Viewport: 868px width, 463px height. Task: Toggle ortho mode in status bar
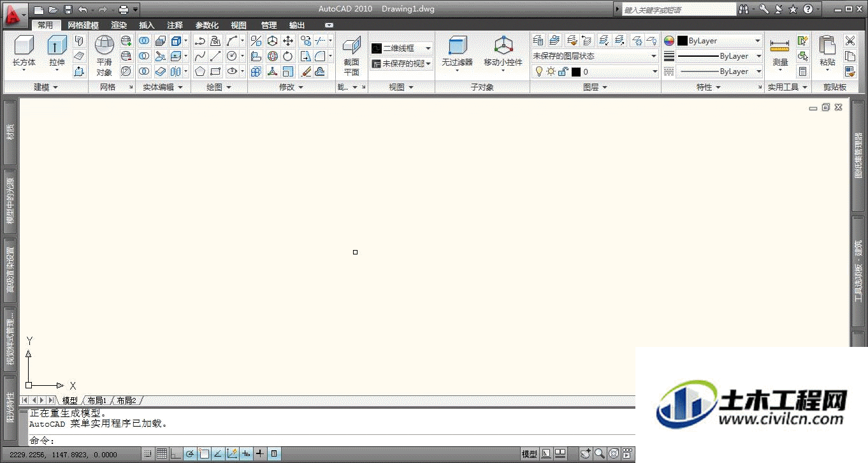(176, 454)
